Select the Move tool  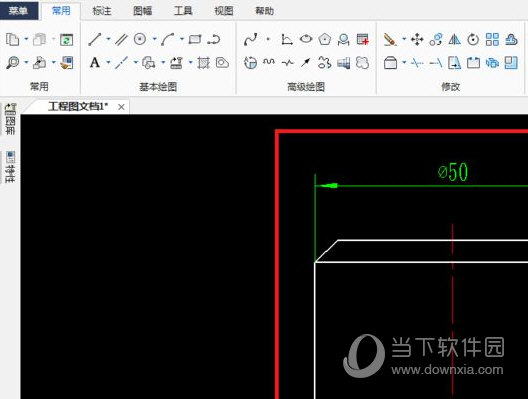coord(417,39)
